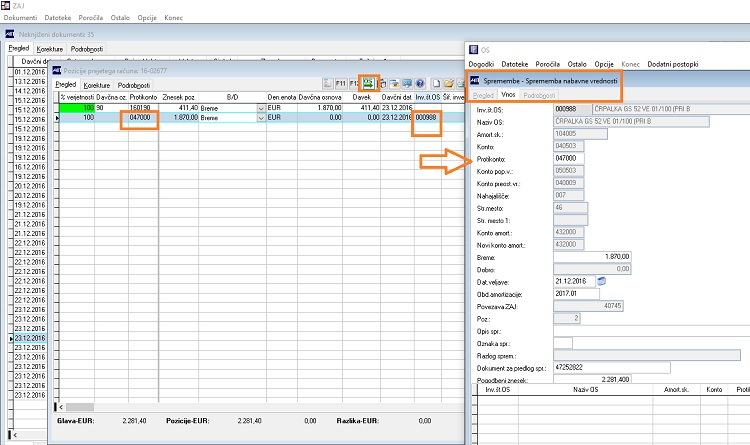
Task: Click the Protikonto field showing 047000
Action: click(571, 158)
